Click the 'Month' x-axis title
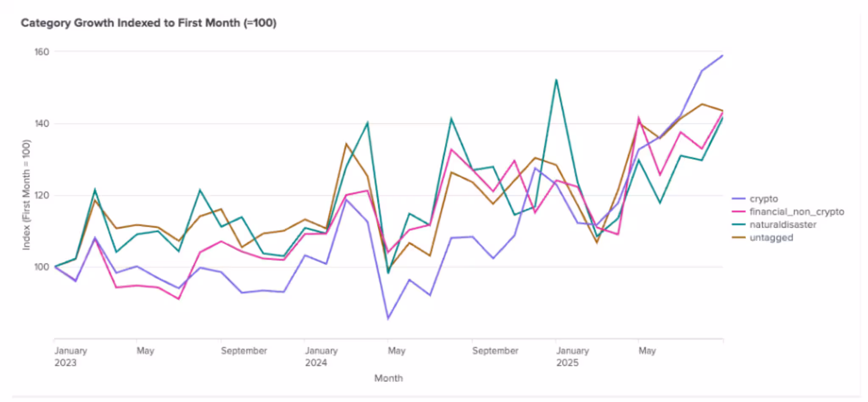 (x=388, y=378)
